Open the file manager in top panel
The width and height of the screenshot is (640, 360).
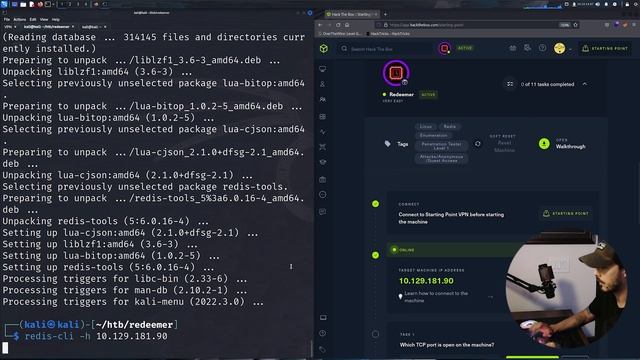click(23, 4)
